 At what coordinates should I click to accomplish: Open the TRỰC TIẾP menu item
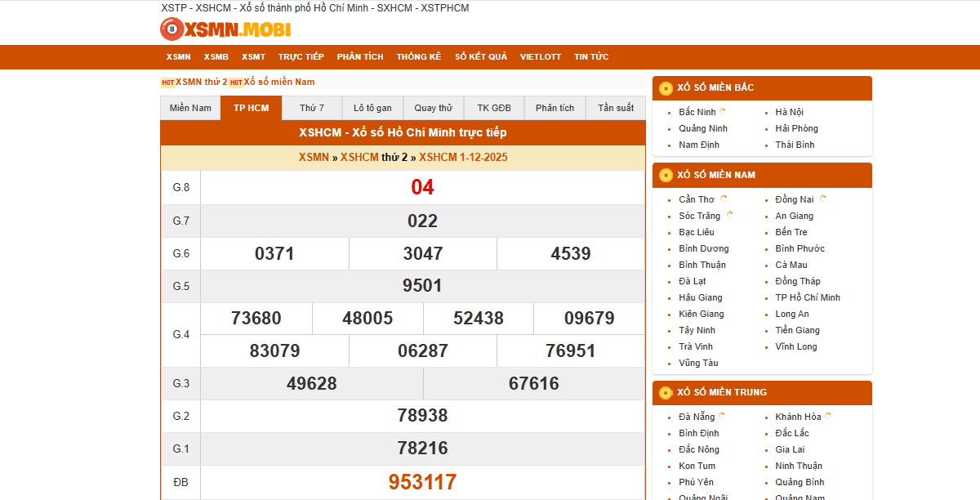(x=301, y=57)
